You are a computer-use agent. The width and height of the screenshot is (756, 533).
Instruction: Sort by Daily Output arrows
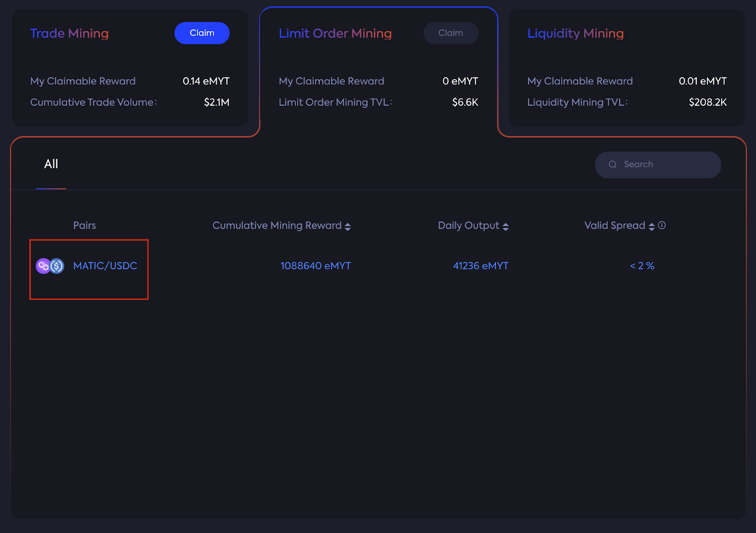click(506, 226)
